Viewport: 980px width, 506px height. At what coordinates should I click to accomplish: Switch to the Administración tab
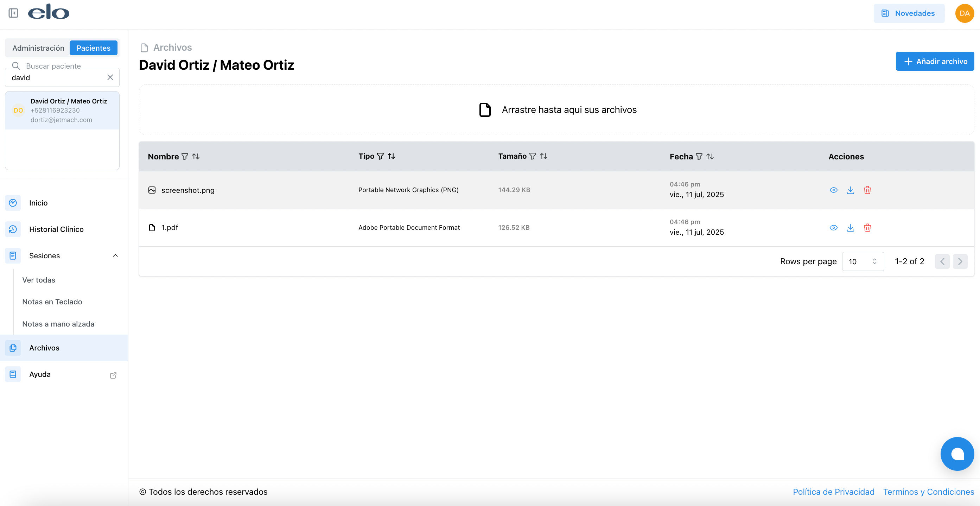38,48
